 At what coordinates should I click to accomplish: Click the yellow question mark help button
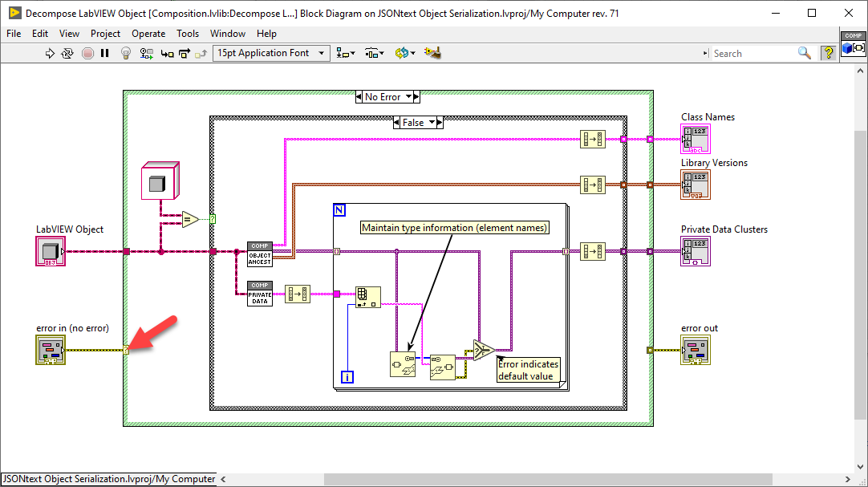click(829, 53)
